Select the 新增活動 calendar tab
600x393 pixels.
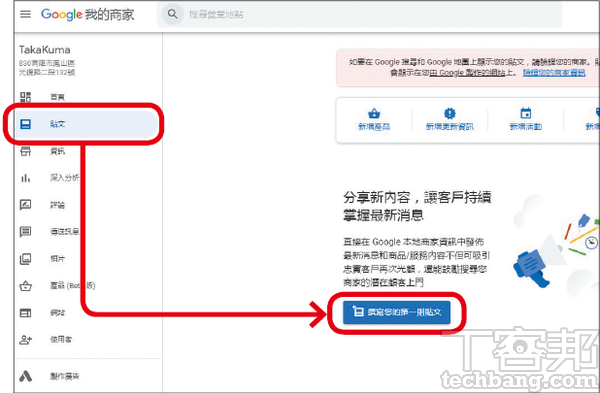[526, 119]
